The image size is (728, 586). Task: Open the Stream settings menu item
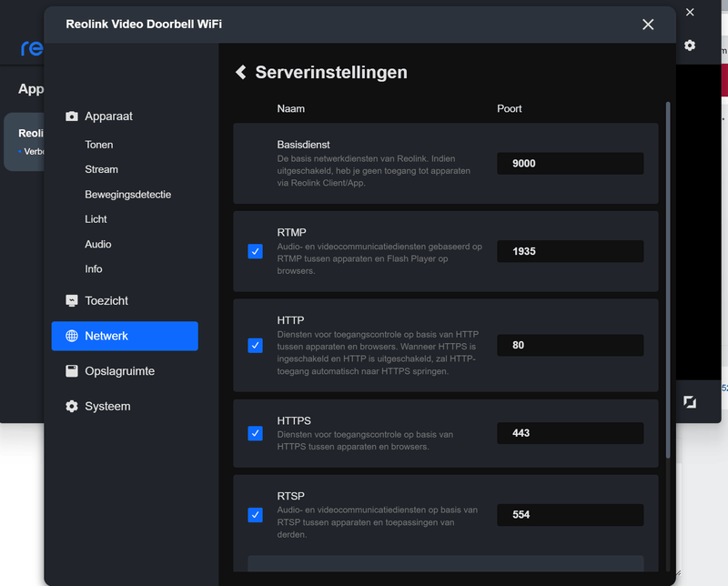click(101, 169)
